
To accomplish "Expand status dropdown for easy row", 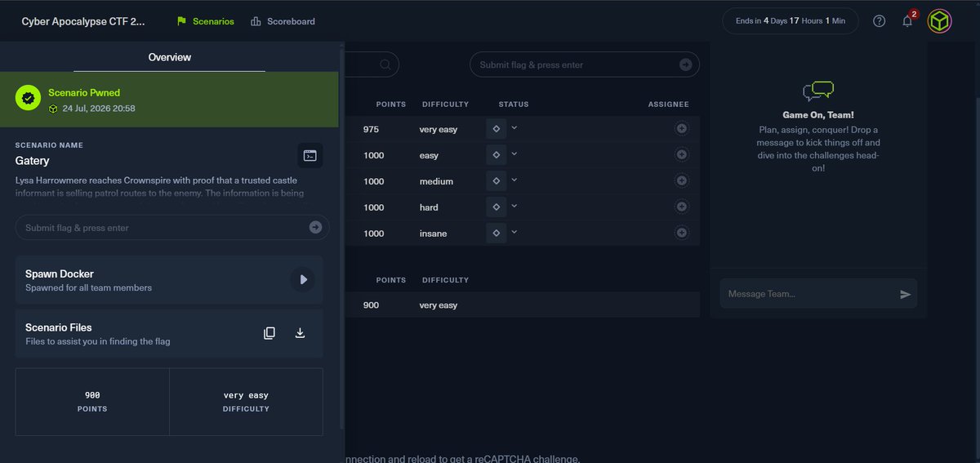I will point(514,154).
